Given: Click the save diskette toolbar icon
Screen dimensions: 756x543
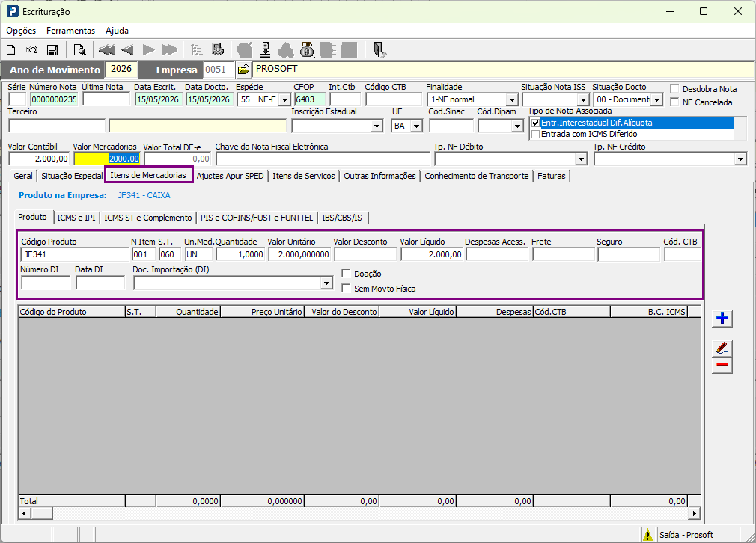Looking at the screenshot, I should [x=52, y=50].
